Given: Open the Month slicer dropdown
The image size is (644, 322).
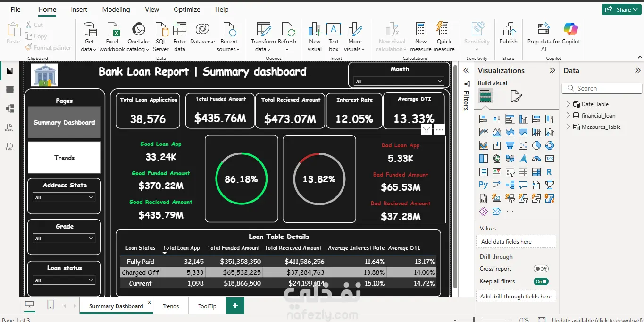Looking at the screenshot, I should (399, 81).
